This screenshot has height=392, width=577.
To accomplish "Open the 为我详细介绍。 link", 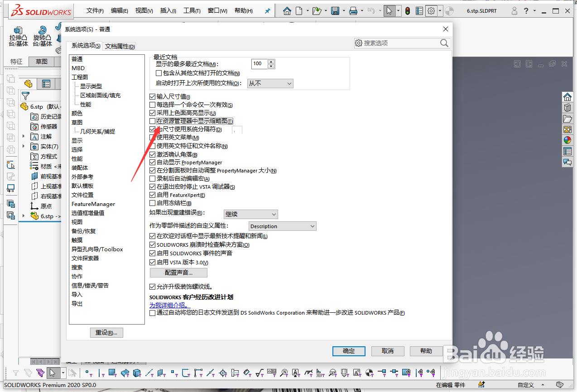I will [x=170, y=305].
